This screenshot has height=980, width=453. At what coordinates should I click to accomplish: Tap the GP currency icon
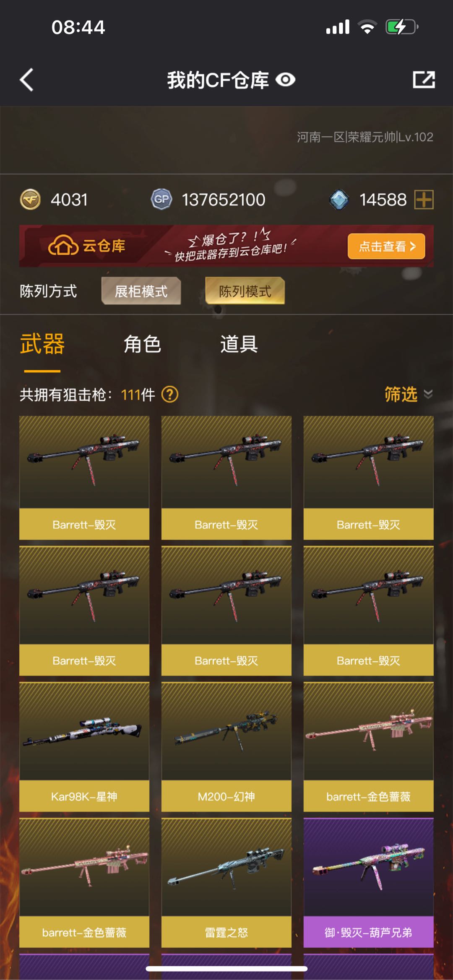point(161,199)
